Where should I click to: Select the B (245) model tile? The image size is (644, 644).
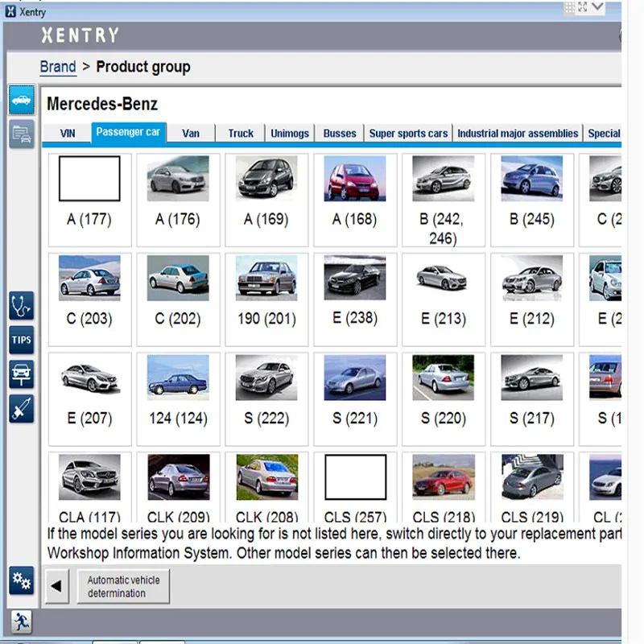tap(532, 200)
